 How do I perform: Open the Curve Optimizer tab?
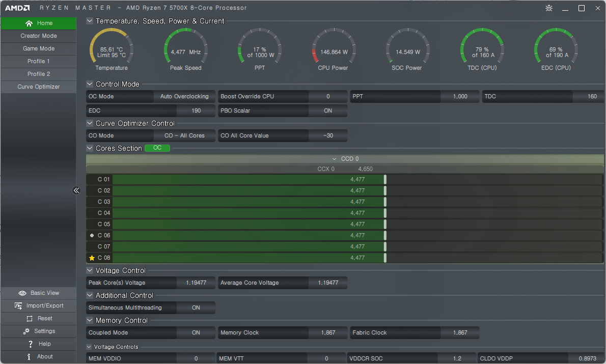click(39, 87)
